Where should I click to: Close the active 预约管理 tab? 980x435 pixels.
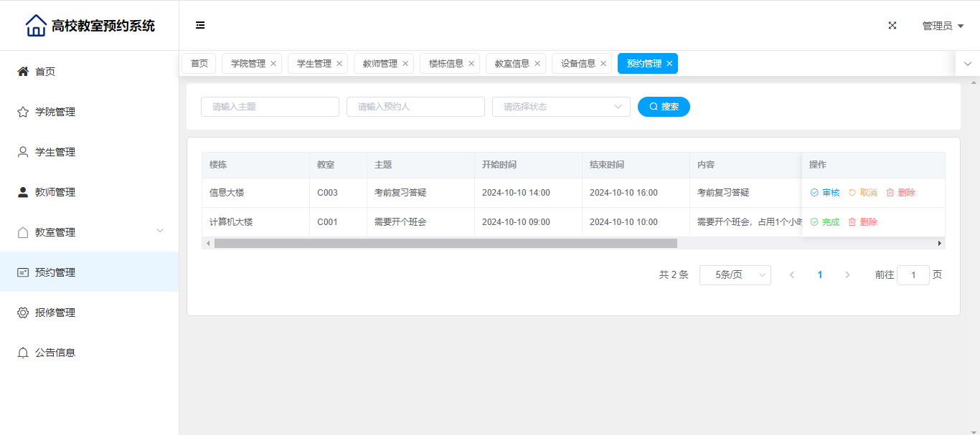669,64
